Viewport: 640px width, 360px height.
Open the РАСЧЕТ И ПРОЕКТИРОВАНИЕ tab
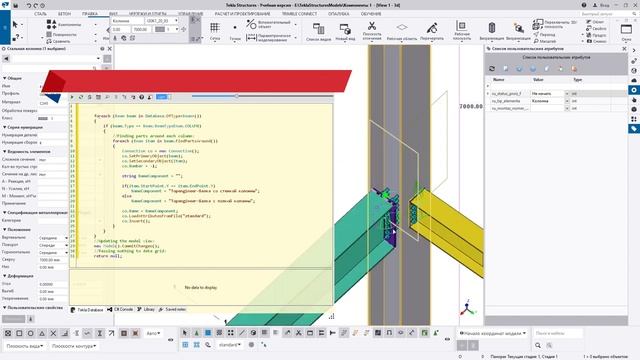coord(242,13)
